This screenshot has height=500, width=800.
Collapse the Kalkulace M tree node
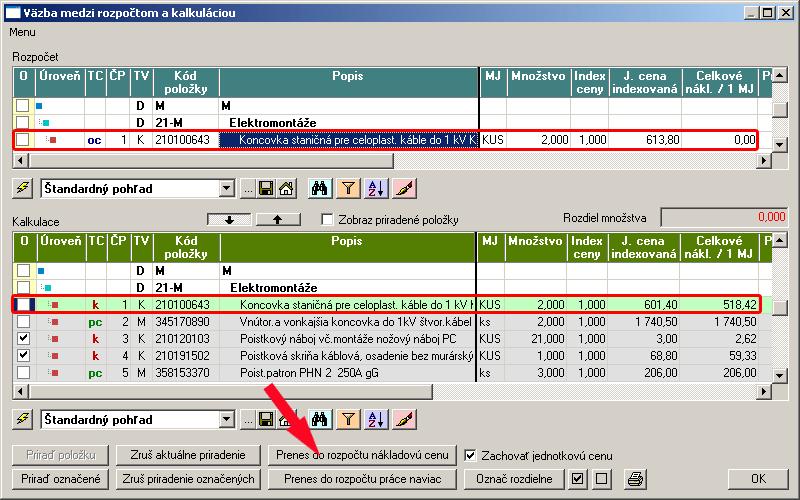click(x=41, y=271)
